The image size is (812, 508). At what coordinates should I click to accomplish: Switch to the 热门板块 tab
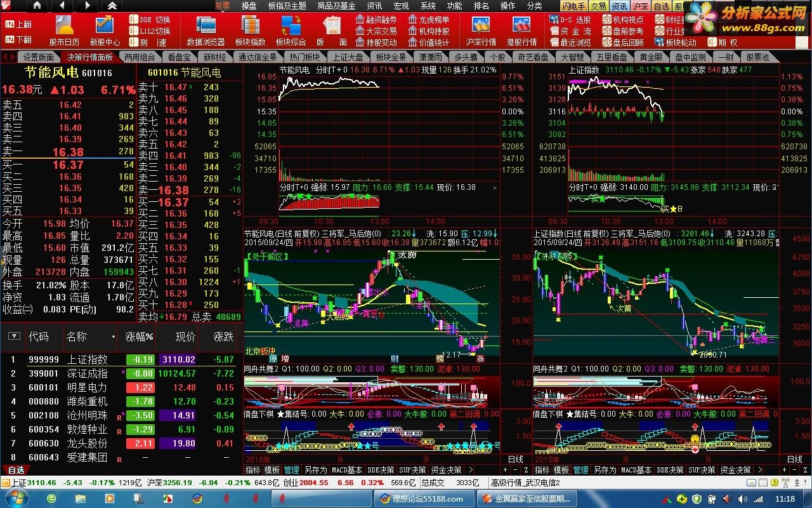pyautogui.click(x=304, y=57)
